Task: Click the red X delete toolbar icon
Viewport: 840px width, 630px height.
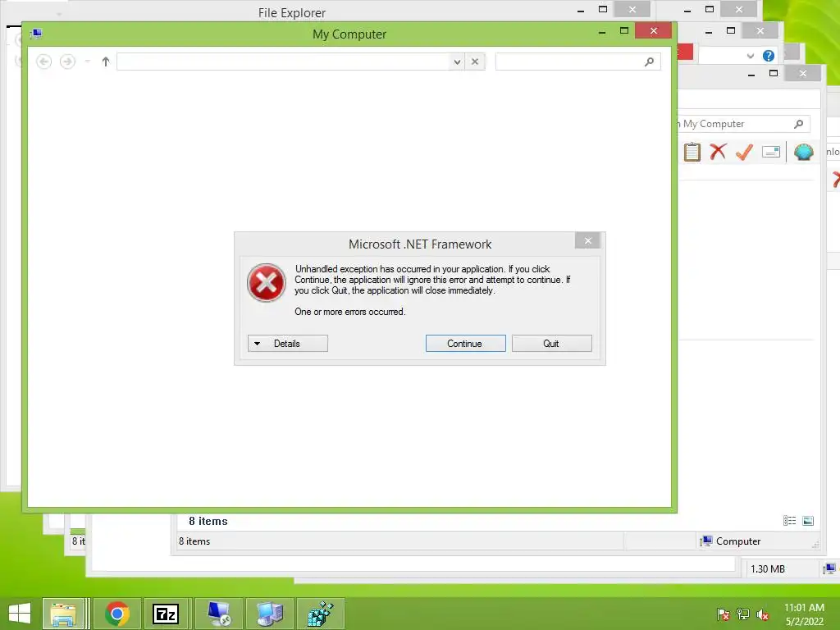Action: [x=718, y=152]
